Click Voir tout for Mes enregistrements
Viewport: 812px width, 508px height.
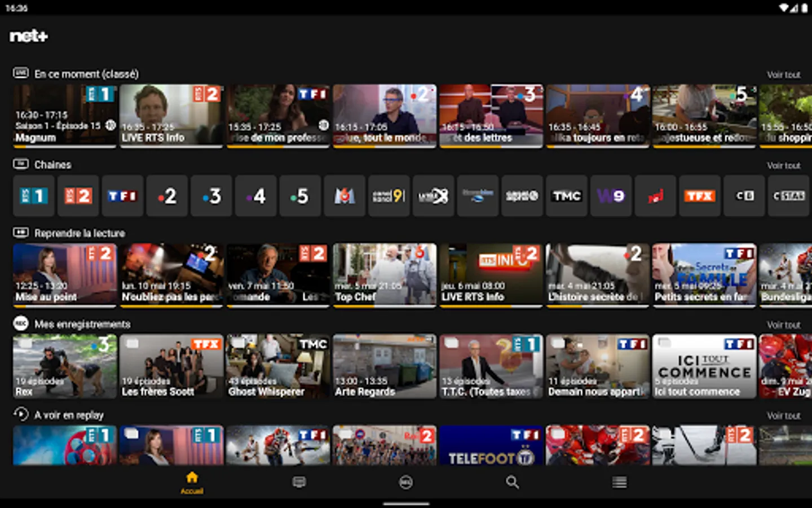point(783,325)
